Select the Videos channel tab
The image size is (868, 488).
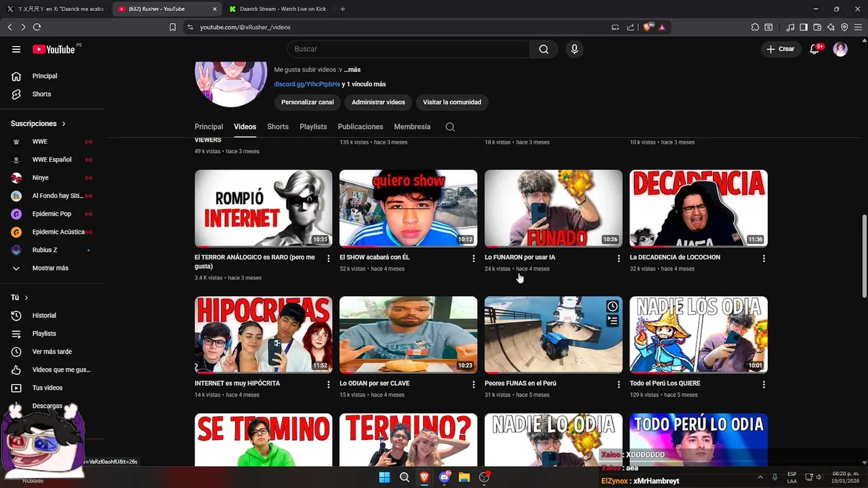click(245, 127)
